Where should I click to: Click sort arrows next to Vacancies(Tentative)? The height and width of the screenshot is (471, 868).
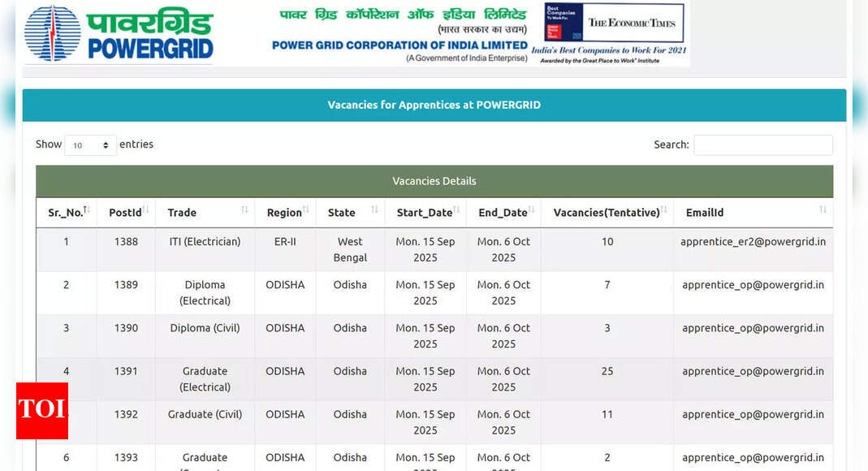point(663,210)
